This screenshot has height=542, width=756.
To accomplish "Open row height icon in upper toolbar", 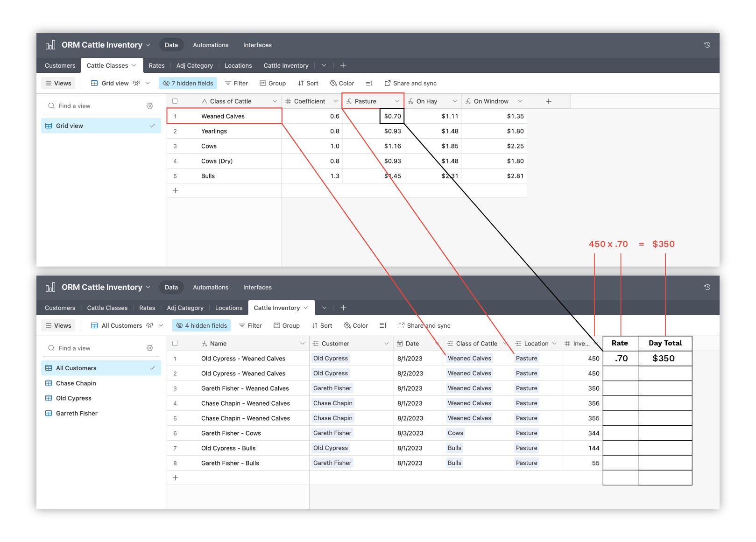I will pos(369,83).
